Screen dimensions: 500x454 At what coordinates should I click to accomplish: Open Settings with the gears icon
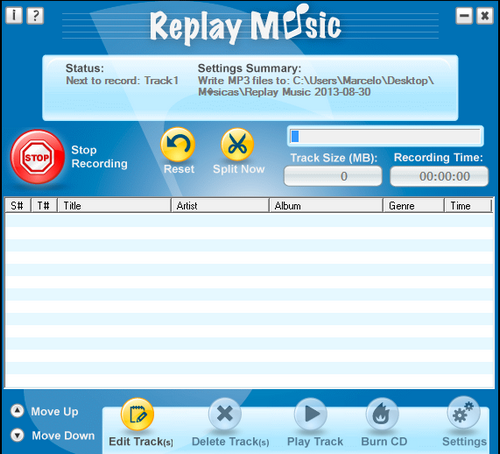(464, 413)
